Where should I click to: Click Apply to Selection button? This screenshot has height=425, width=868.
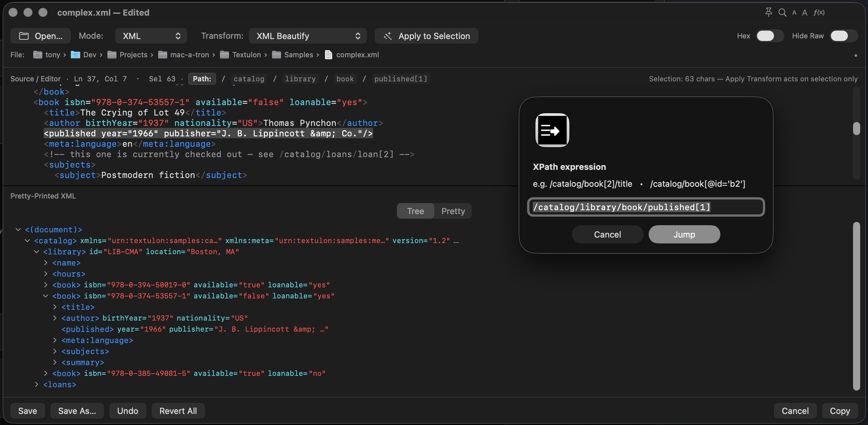[x=426, y=36]
